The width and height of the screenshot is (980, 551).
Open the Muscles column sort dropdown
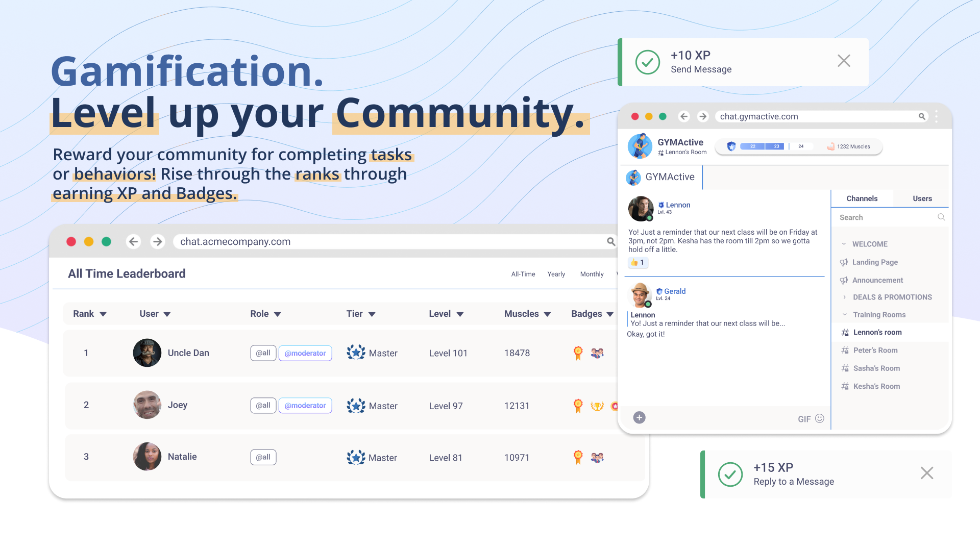[547, 314]
